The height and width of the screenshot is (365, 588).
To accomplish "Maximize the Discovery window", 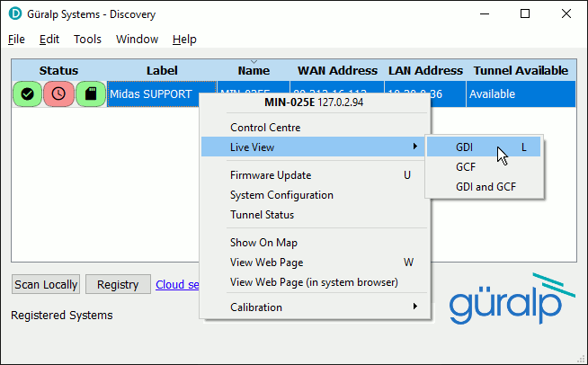I will point(525,13).
